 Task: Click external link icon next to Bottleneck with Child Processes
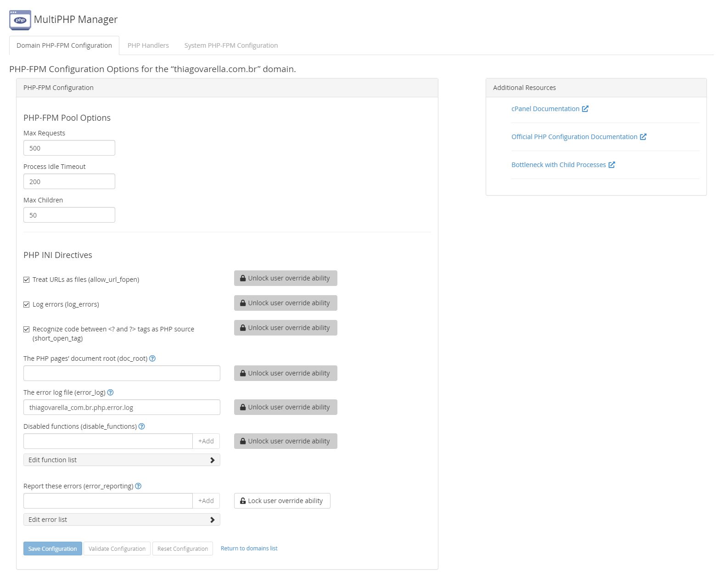pyautogui.click(x=612, y=165)
